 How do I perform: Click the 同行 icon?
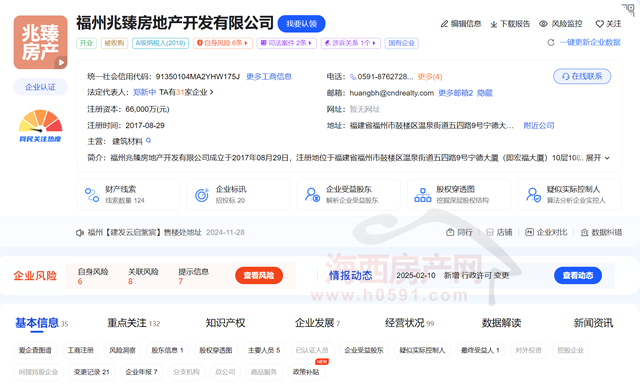(x=450, y=232)
